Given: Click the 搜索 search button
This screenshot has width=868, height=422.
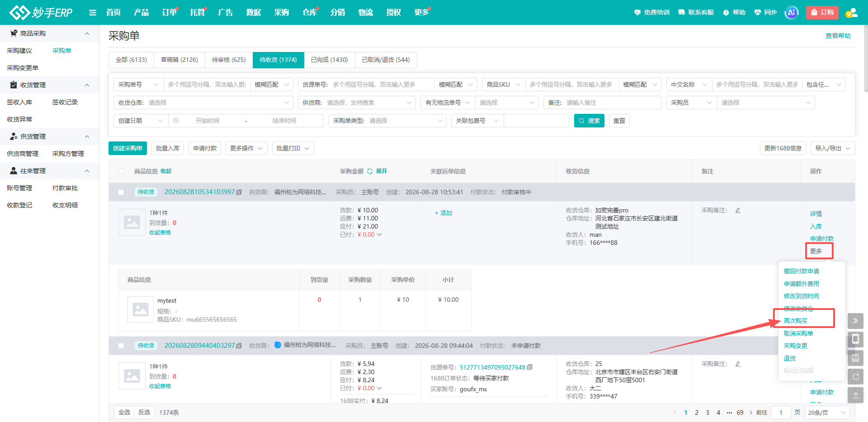Looking at the screenshot, I should tap(589, 121).
